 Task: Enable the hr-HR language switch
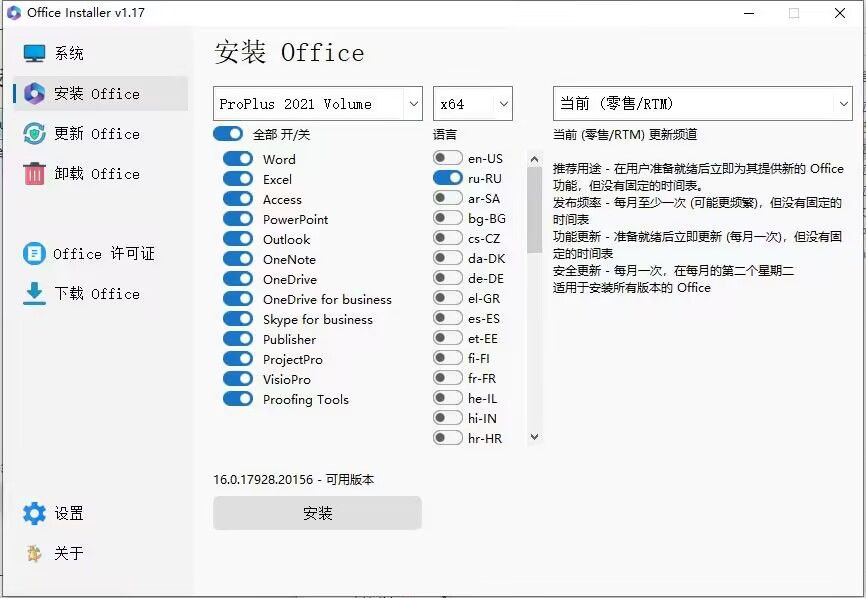(x=447, y=438)
